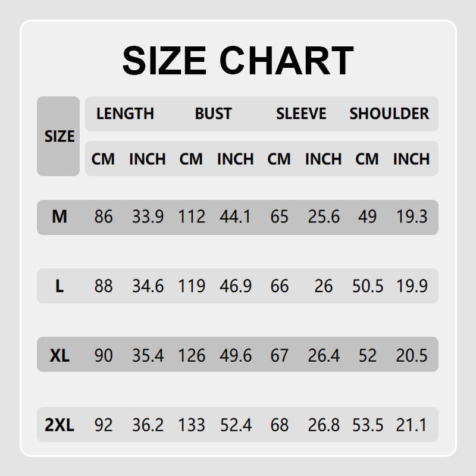
Task: Click the SHOULDER column header
Action: click(x=389, y=114)
